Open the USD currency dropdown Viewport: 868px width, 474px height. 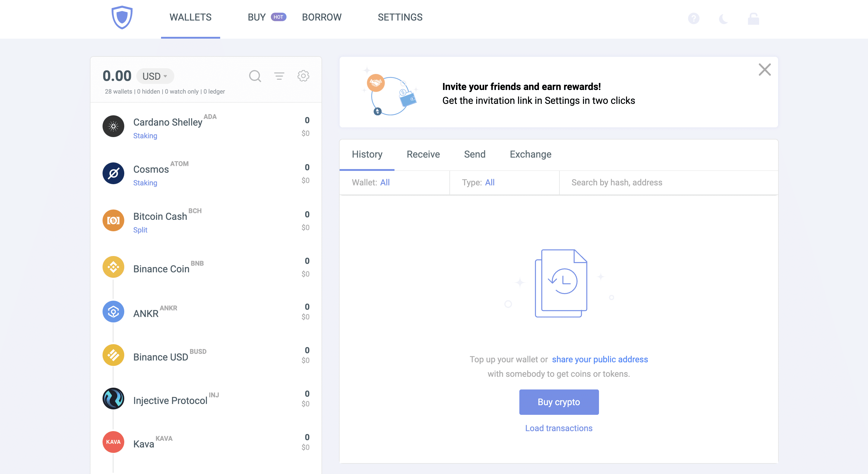point(155,76)
